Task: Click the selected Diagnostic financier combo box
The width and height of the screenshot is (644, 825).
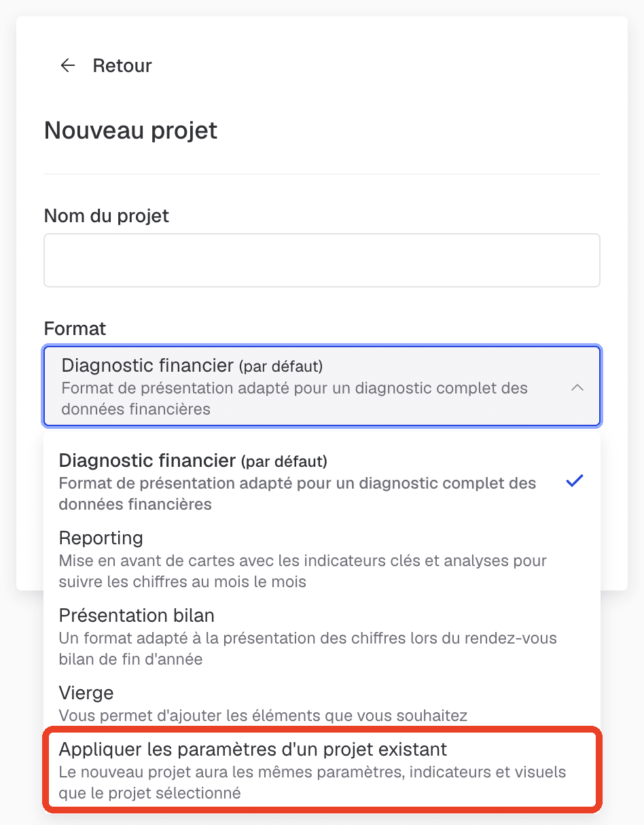Action: [322, 387]
